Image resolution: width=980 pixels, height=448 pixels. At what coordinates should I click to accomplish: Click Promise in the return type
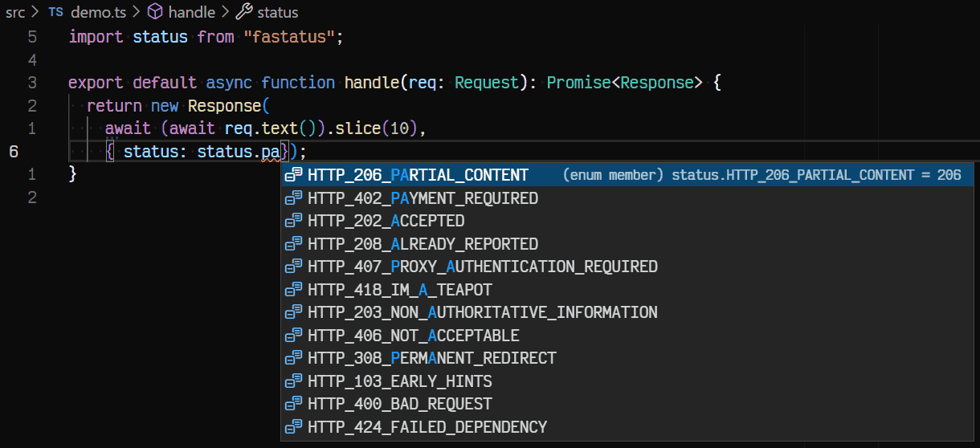578,83
